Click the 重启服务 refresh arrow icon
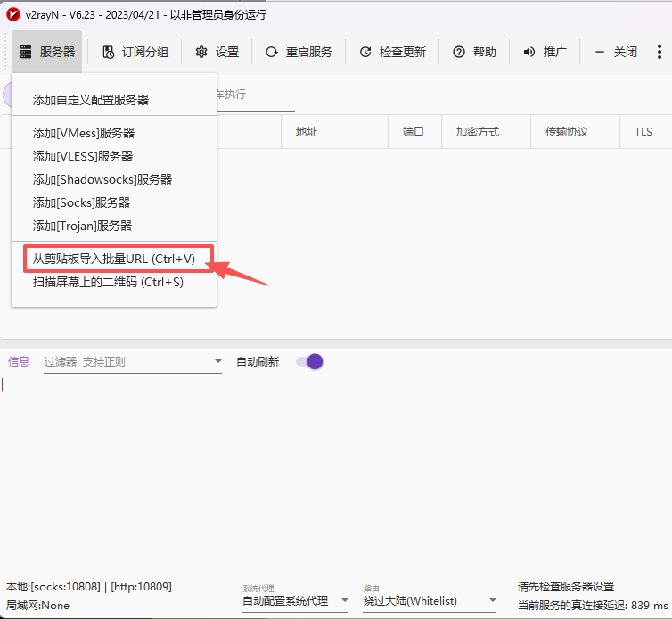This screenshot has width=672, height=619. 272,52
